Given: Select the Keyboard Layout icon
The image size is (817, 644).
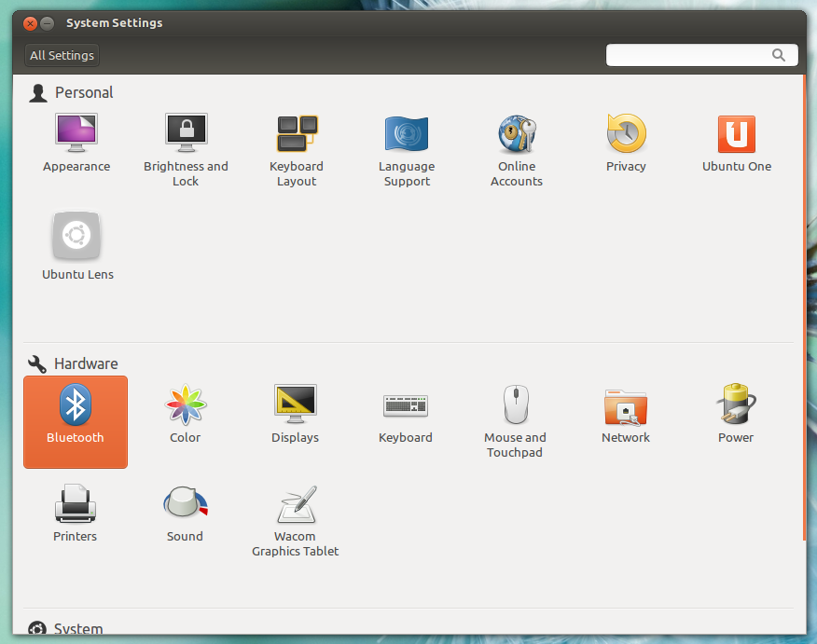Looking at the screenshot, I should (x=297, y=134).
